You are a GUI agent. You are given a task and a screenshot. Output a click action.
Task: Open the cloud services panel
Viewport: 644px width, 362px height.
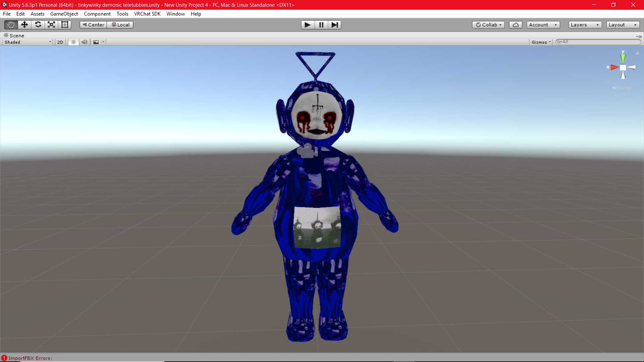coord(516,25)
